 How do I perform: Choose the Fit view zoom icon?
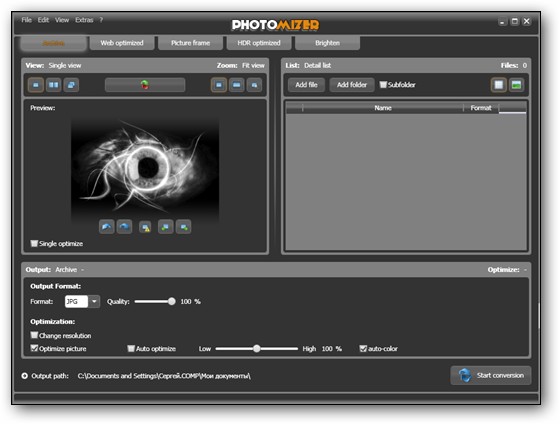(219, 85)
